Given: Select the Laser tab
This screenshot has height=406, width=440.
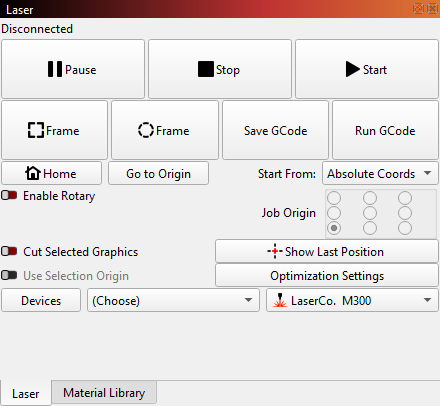Looking at the screenshot, I should click(x=26, y=394).
